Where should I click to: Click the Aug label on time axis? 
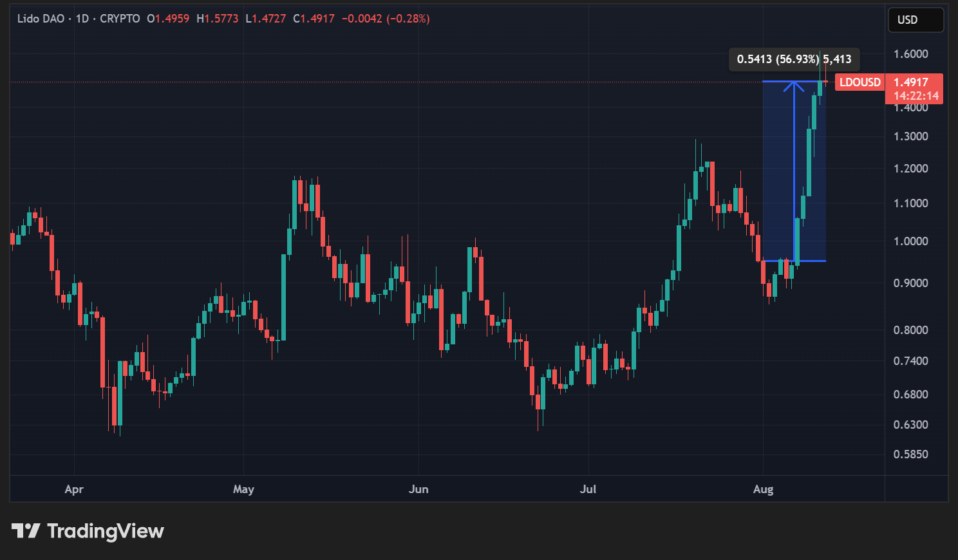click(x=763, y=489)
